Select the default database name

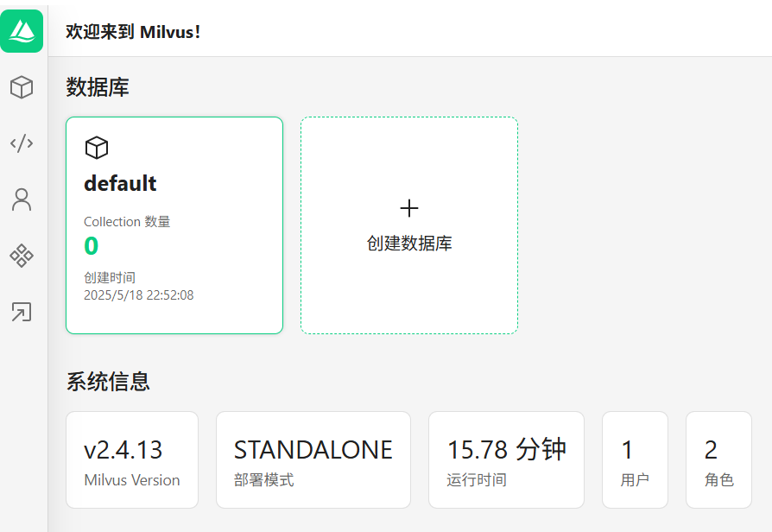pyautogui.click(x=120, y=183)
